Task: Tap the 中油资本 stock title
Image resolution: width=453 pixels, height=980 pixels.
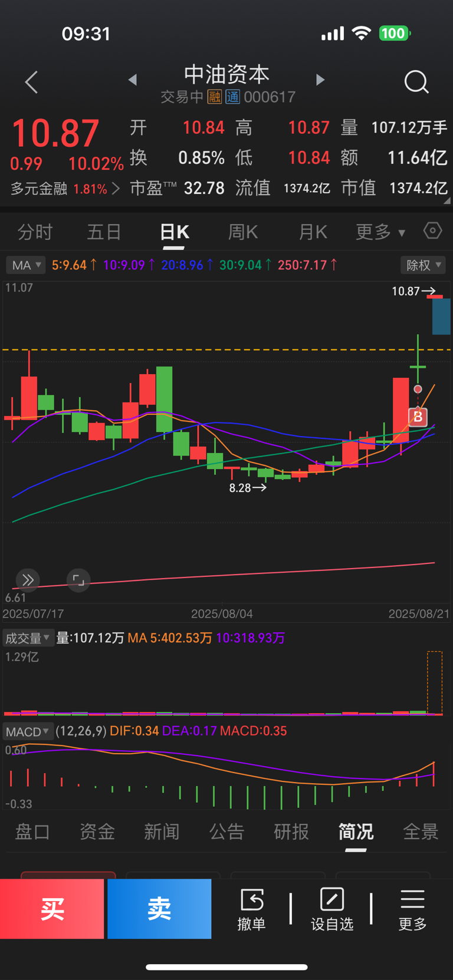Action: pyautogui.click(x=226, y=74)
